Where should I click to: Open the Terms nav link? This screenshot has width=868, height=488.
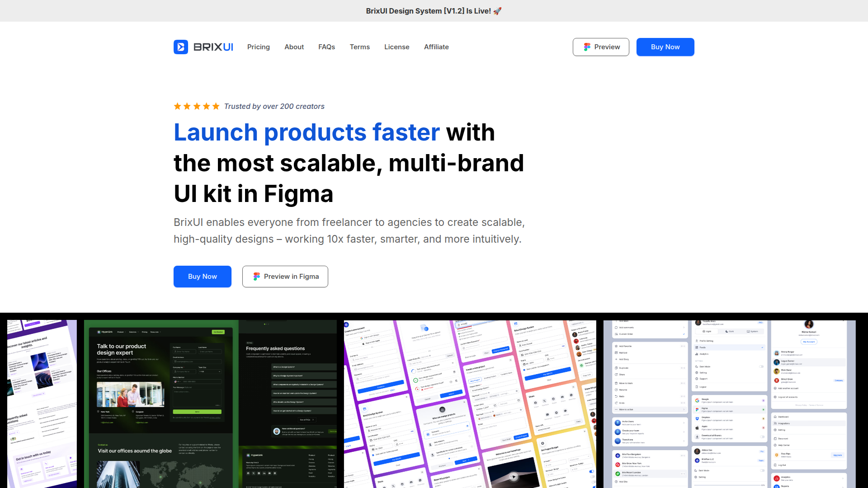pos(360,47)
